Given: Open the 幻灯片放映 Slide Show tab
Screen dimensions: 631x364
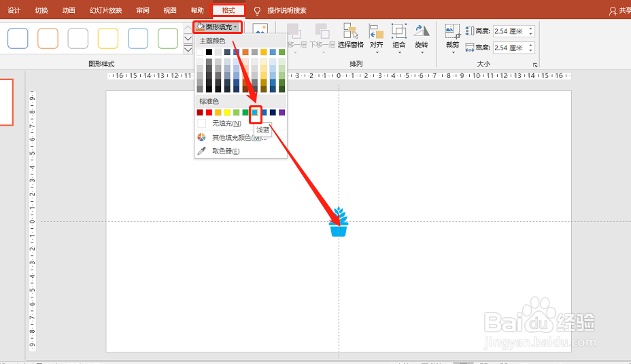Looking at the screenshot, I should (106, 10).
